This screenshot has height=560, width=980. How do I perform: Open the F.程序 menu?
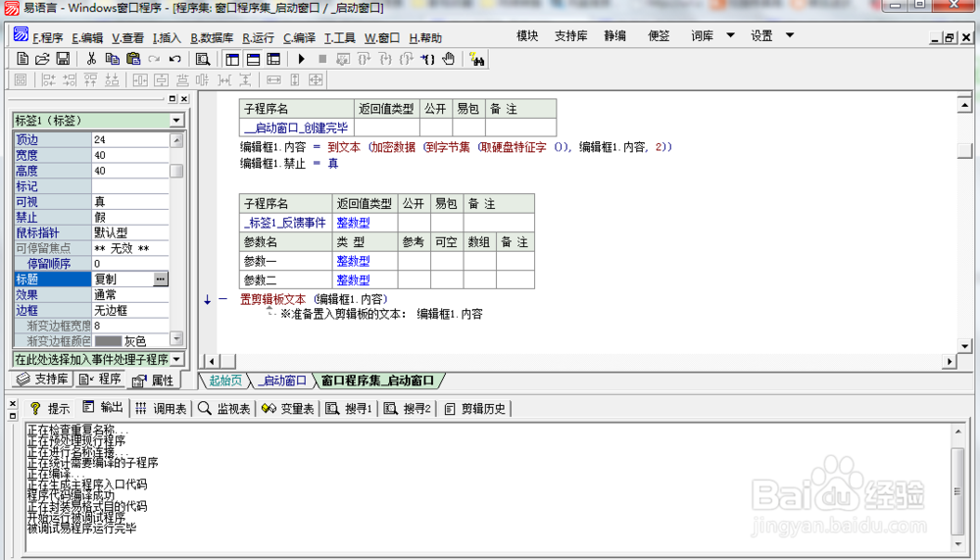(48, 37)
